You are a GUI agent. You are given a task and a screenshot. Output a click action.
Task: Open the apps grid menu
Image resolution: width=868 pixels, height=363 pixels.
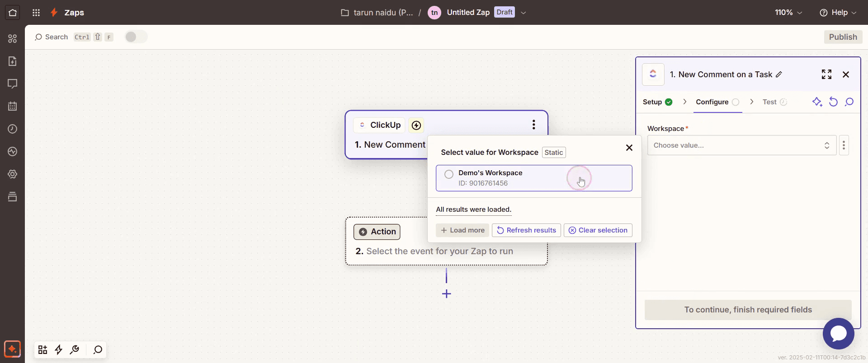coord(36,13)
